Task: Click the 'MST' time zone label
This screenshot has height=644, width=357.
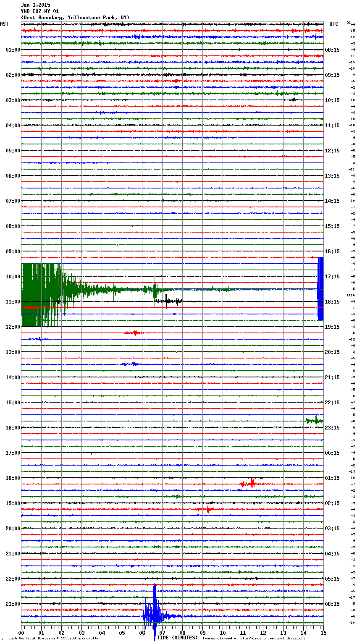Action: click(4, 24)
